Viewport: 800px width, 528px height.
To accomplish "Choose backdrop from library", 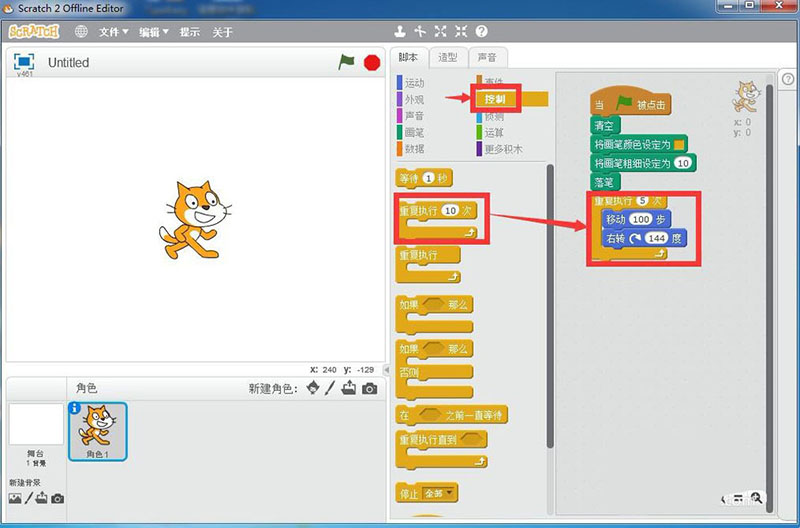I will [15, 498].
